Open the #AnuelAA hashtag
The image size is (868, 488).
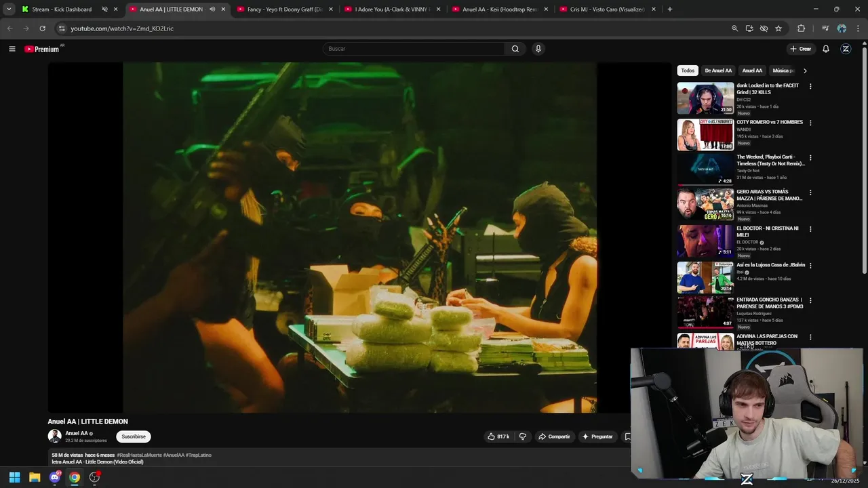point(174,455)
